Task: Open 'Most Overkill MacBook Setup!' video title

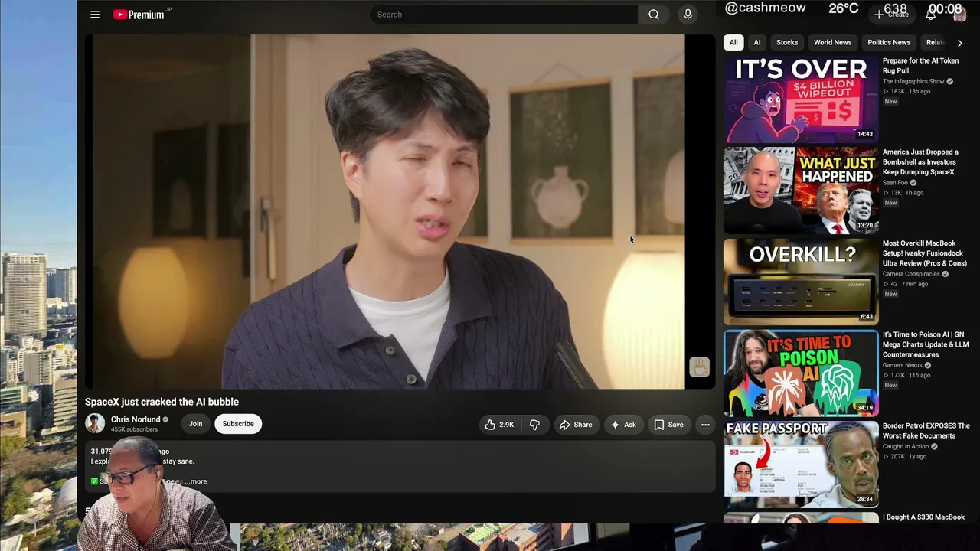Action: click(x=925, y=253)
